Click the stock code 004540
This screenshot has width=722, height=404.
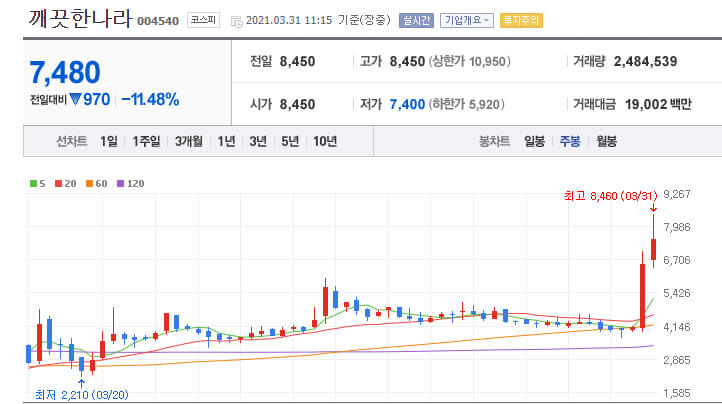coord(158,21)
